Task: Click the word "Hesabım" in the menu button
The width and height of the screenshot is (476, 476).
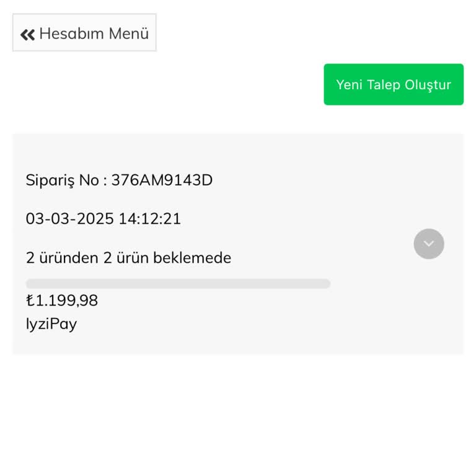Action: pyautogui.click(x=72, y=33)
